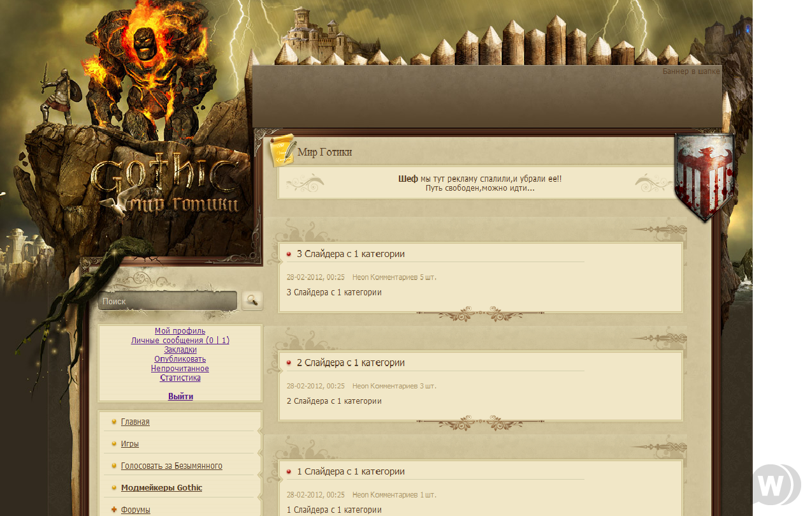
Task: Click the quill scroll icon beside Мир Готики
Action: pos(282,151)
